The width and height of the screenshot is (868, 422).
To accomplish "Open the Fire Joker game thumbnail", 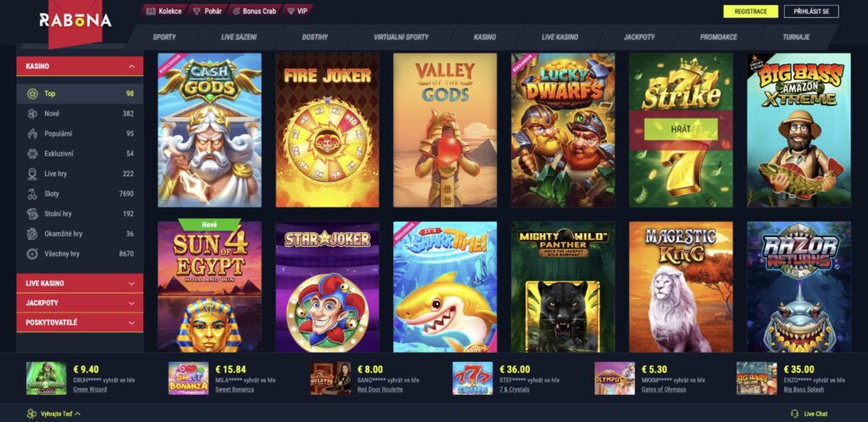I will [327, 130].
